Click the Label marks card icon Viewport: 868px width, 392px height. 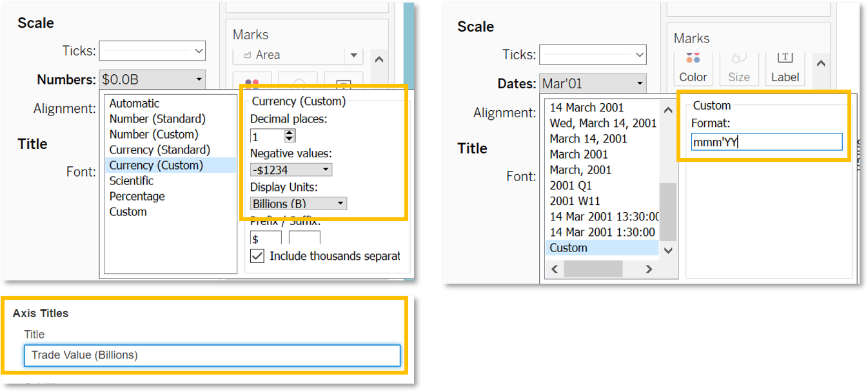pos(785,67)
